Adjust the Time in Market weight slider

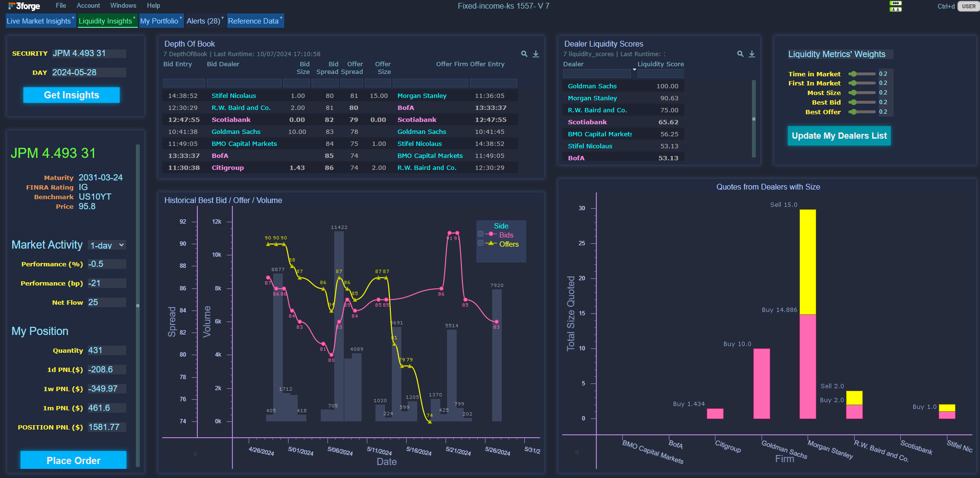(862, 74)
